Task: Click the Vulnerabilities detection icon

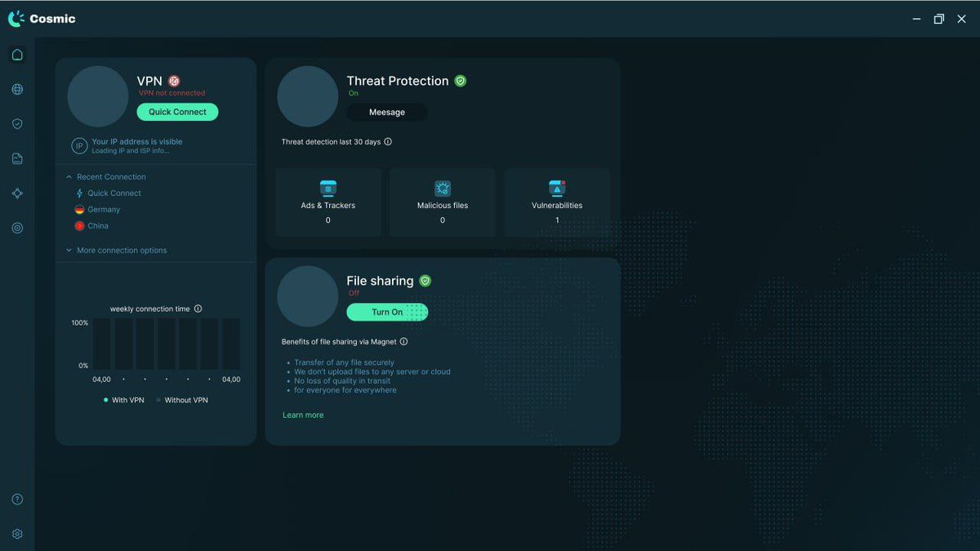Action: (556, 189)
